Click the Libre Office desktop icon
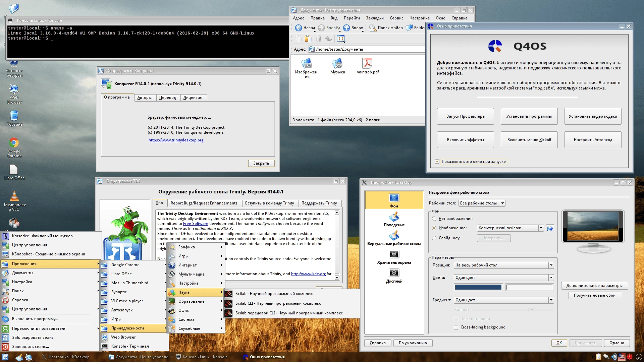 14,172
